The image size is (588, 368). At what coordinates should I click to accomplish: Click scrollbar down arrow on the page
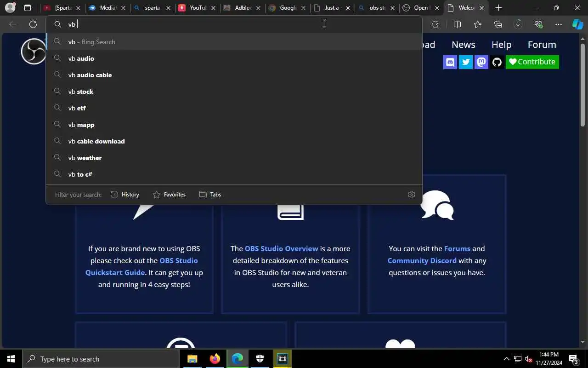click(582, 342)
